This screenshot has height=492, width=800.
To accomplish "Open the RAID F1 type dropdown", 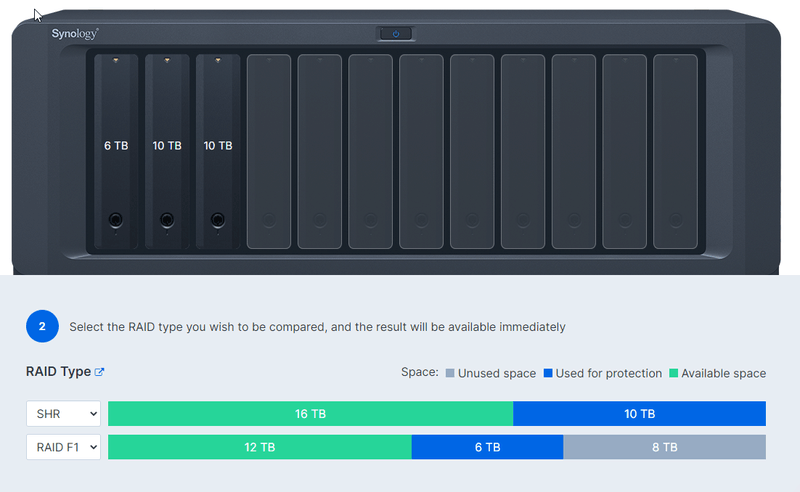I will click(x=63, y=447).
